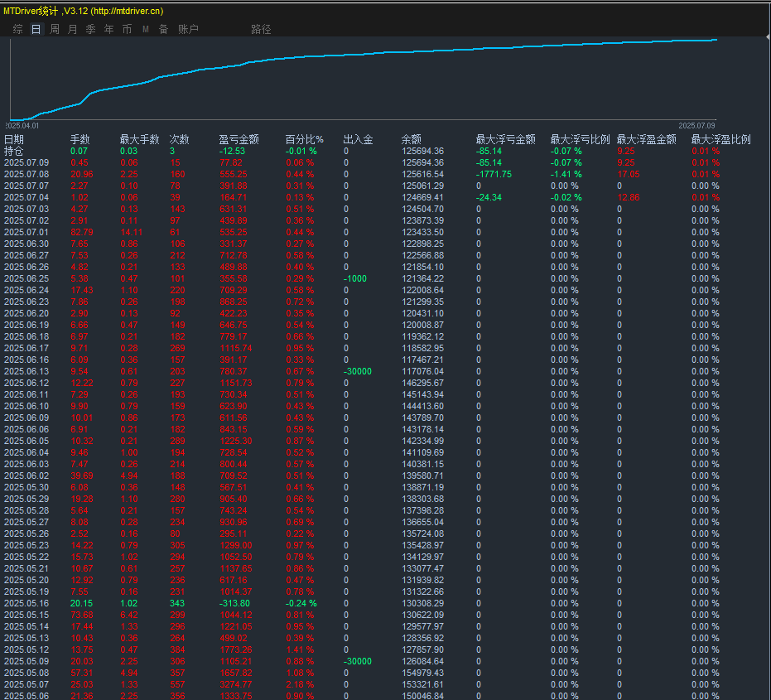This screenshot has width=771, height=700.
Task: Switch to the 季 quarterly tab
Action: tap(90, 29)
